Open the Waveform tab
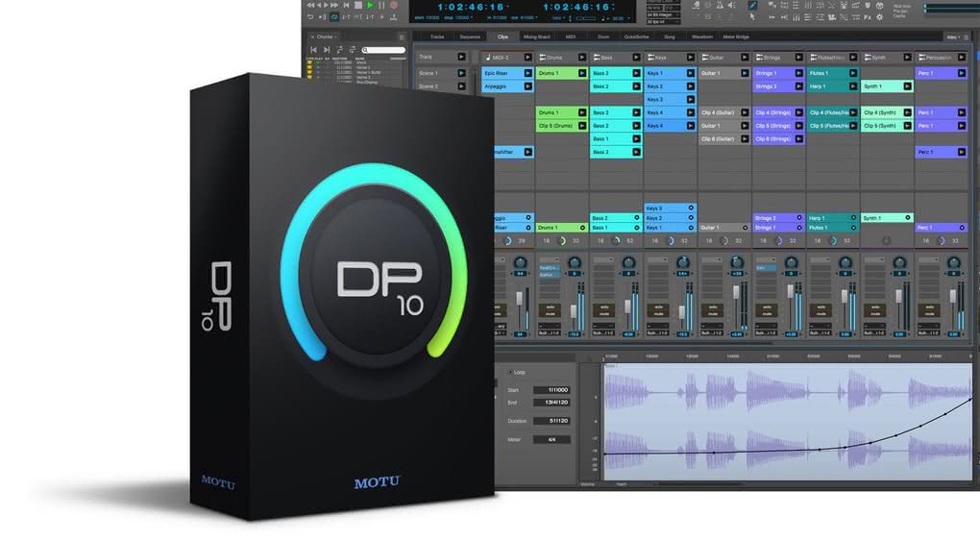The image size is (980, 540). coord(702,37)
